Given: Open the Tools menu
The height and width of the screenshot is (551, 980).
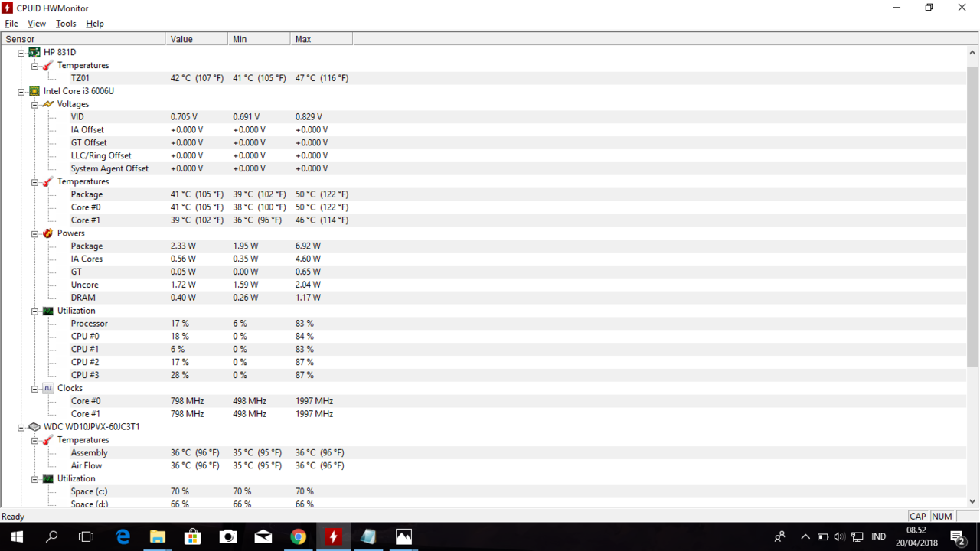Looking at the screenshot, I should pos(66,24).
